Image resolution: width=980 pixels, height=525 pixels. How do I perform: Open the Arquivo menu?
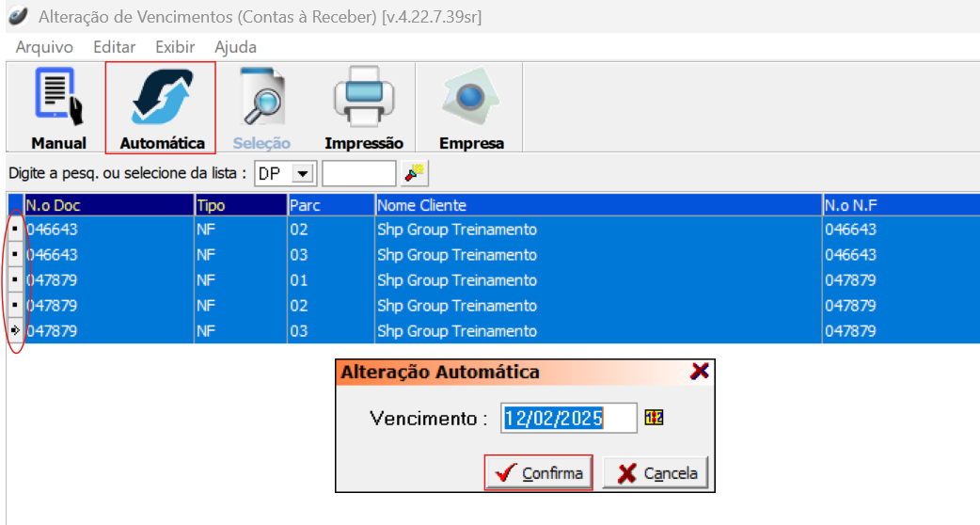click(44, 47)
